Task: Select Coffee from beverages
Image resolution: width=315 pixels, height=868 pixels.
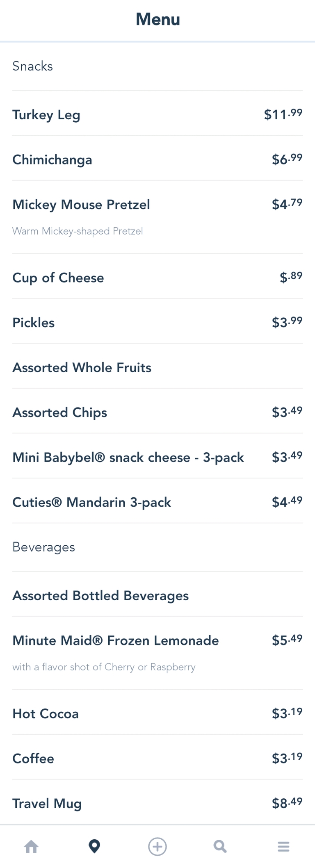Action: pyautogui.click(x=33, y=759)
